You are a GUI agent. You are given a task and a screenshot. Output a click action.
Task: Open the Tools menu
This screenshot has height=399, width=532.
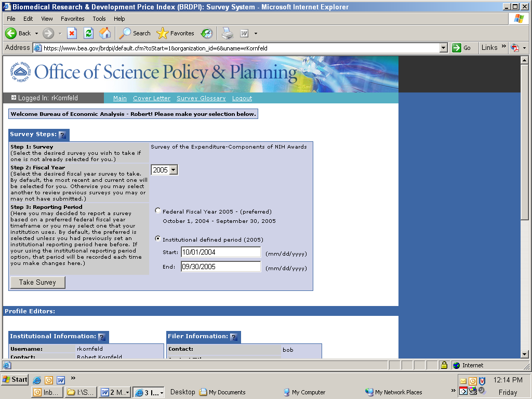[x=99, y=19]
